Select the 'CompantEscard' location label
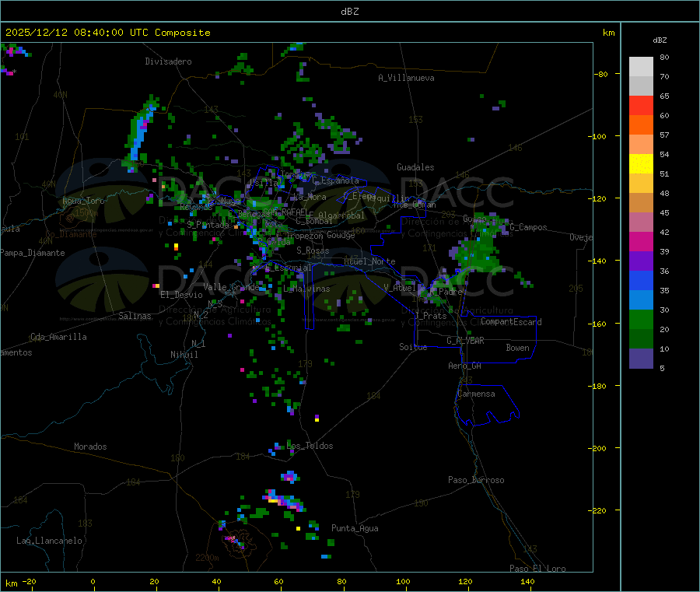The height and width of the screenshot is (592, 700). 511,321
